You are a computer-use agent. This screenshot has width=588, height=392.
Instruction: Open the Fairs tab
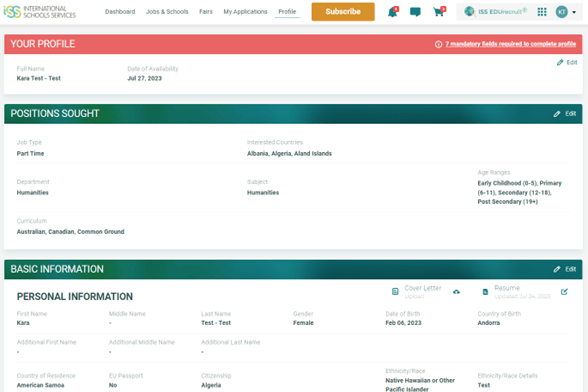pos(206,12)
